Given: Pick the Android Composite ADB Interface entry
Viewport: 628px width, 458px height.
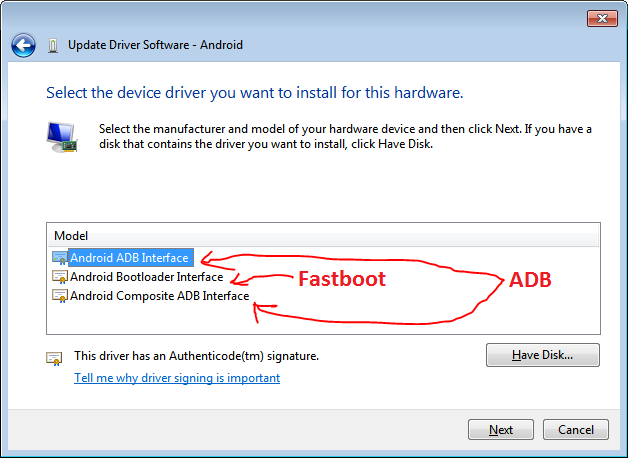Looking at the screenshot, I should [159, 296].
